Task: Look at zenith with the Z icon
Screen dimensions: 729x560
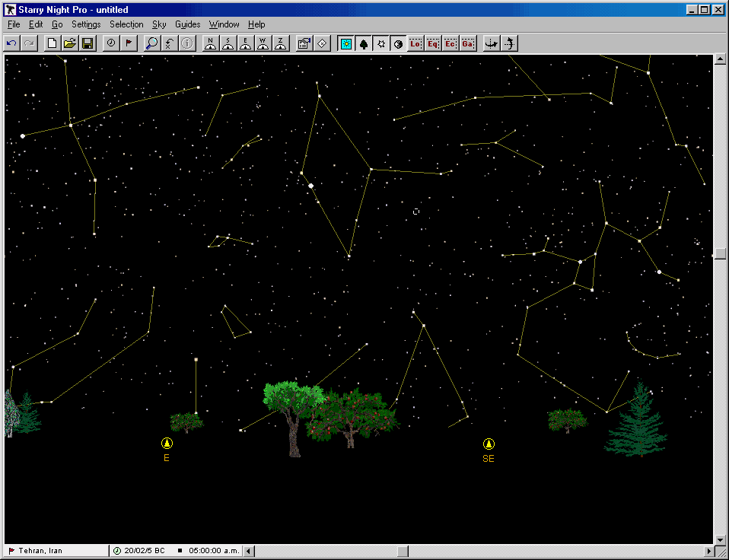Action: coord(281,43)
